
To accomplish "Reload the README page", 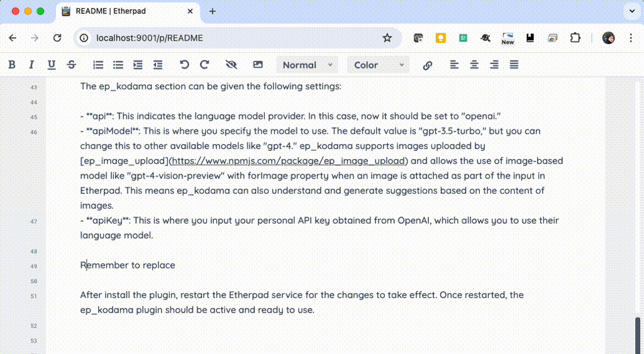I will pyautogui.click(x=57, y=38).
